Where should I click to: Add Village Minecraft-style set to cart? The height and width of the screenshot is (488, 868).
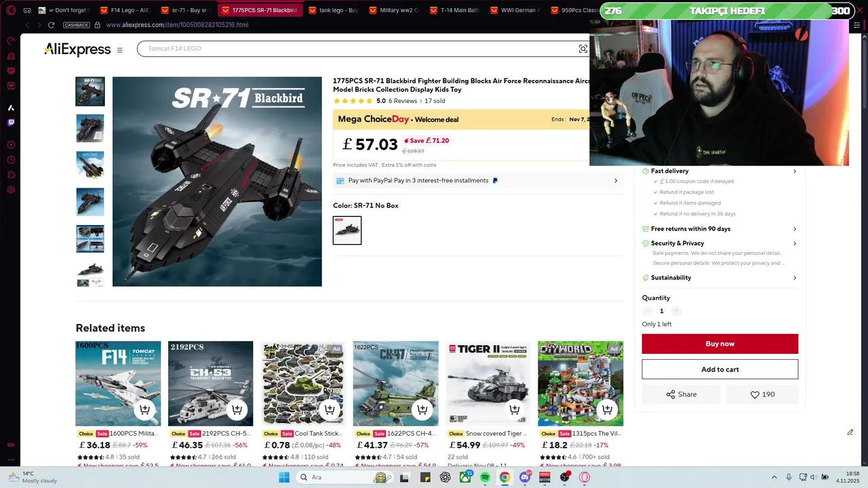pos(607,409)
